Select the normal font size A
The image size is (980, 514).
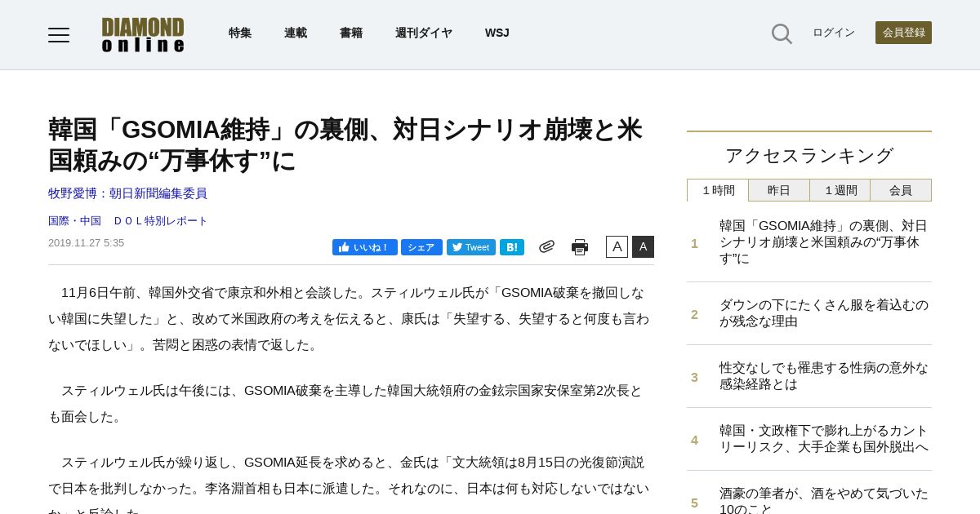(x=617, y=246)
